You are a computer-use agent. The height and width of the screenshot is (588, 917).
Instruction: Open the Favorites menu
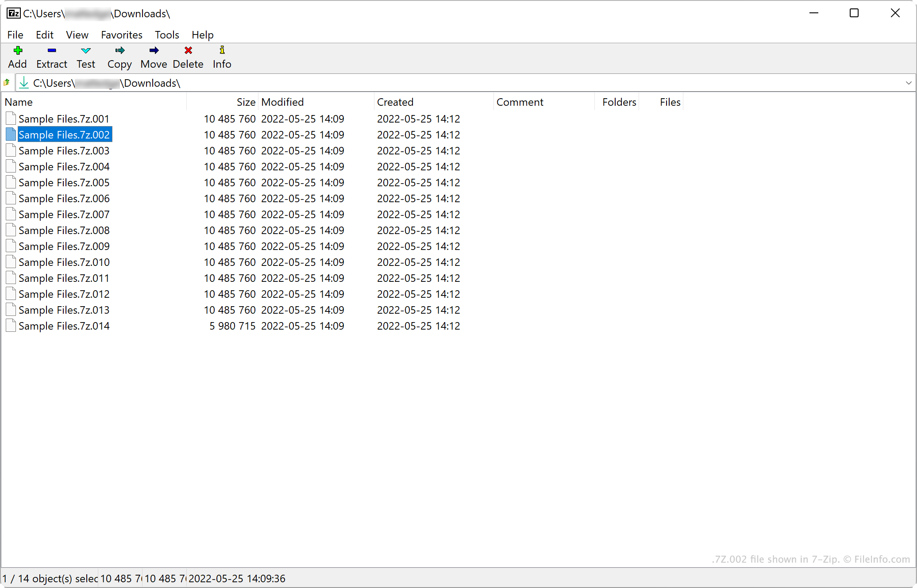(x=121, y=35)
